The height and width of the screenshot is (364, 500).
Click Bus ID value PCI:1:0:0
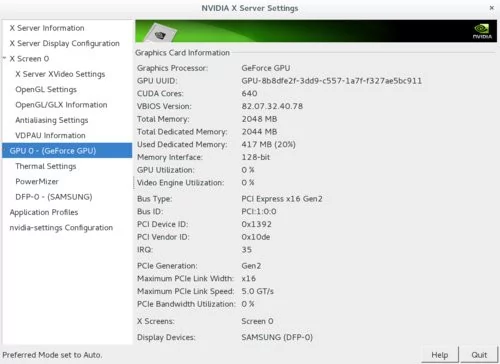(259, 211)
